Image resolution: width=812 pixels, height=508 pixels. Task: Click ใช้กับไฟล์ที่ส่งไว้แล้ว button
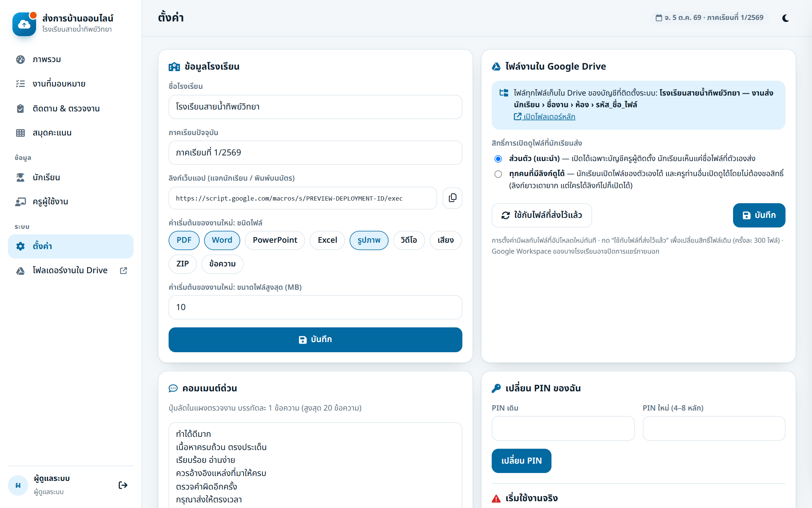542,215
